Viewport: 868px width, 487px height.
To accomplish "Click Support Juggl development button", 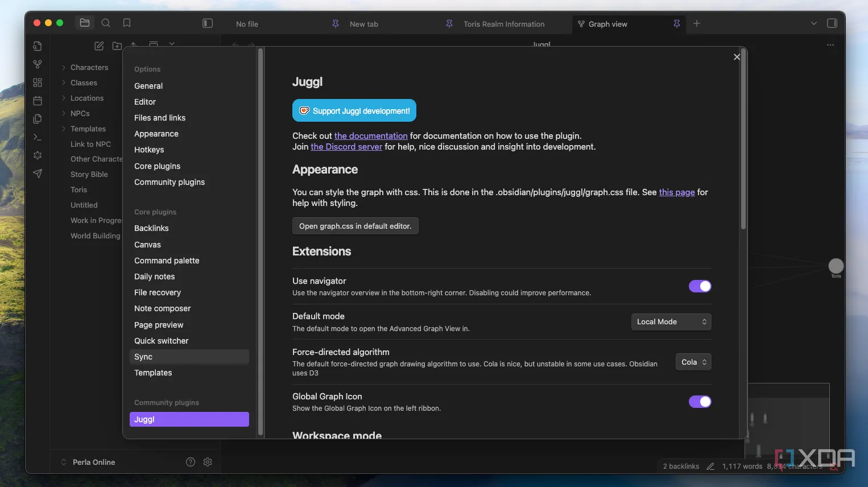I will [x=354, y=110].
